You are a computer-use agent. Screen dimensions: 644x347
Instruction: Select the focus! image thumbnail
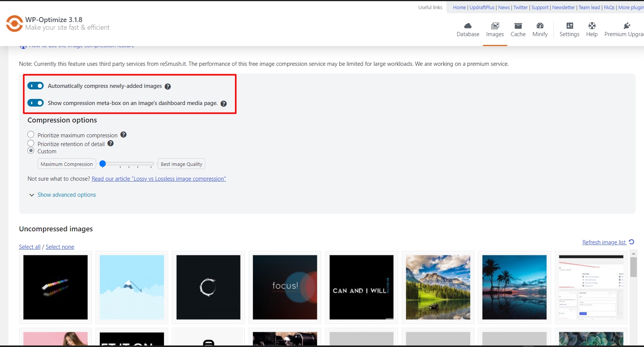coord(285,287)
